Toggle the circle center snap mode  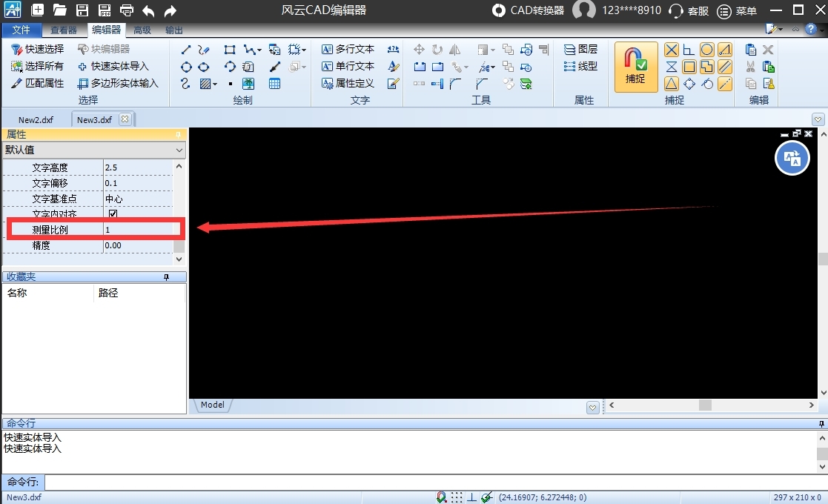point(706,50)
